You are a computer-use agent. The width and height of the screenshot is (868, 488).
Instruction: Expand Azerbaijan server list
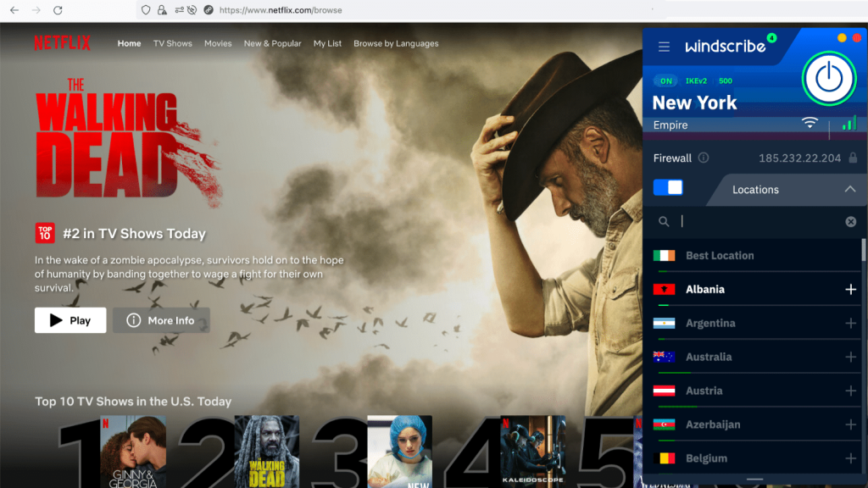(x=851, y=424)
